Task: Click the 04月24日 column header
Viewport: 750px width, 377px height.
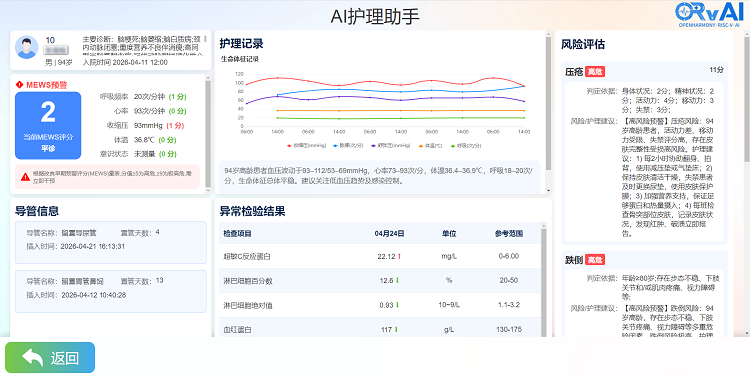Action: click(x=389, y=233)
